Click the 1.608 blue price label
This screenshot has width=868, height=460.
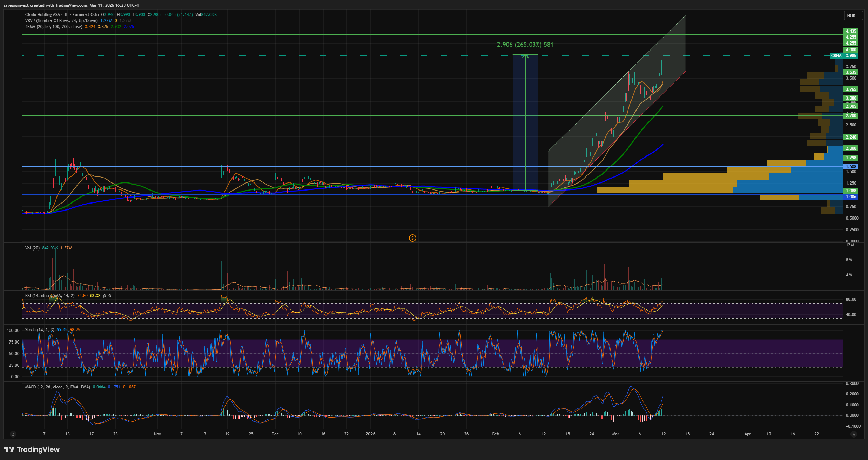coord(850,167)
